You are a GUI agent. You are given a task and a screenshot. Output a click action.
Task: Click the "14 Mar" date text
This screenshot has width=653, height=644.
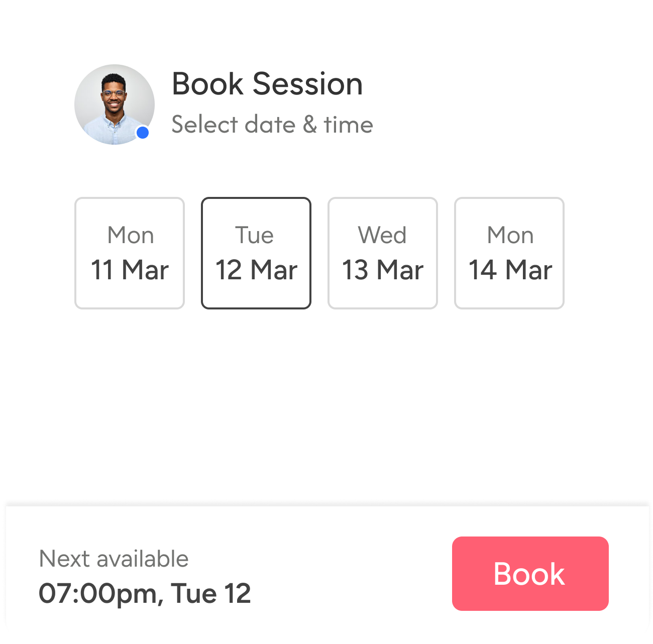[x=510, y=270]
